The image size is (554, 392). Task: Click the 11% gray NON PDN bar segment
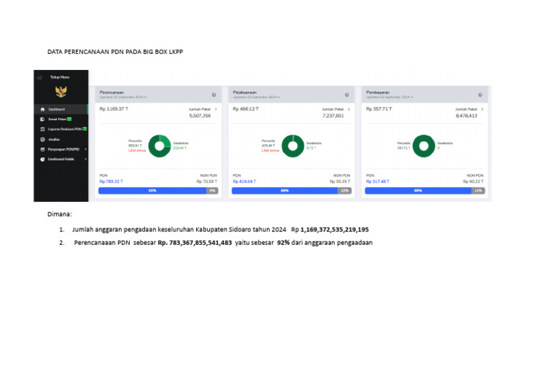coord(478,191)
